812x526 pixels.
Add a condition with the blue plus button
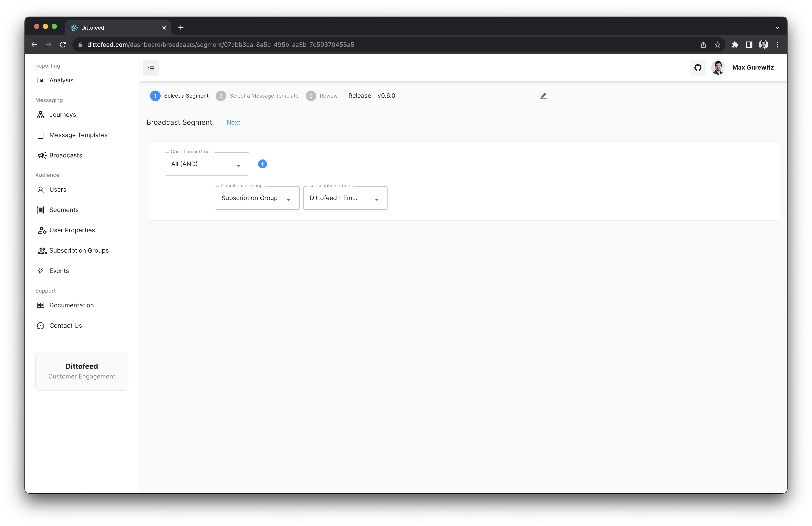[x=262, y=164]
